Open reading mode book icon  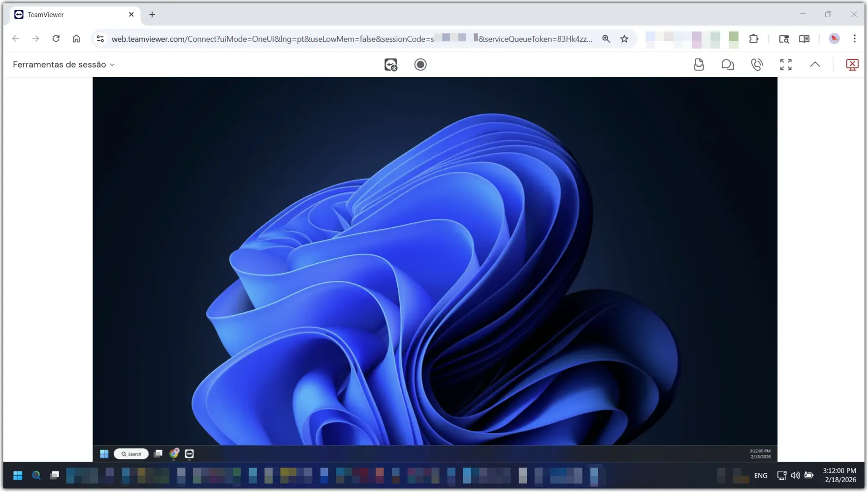pyautogui.click(x=804, y=39)
